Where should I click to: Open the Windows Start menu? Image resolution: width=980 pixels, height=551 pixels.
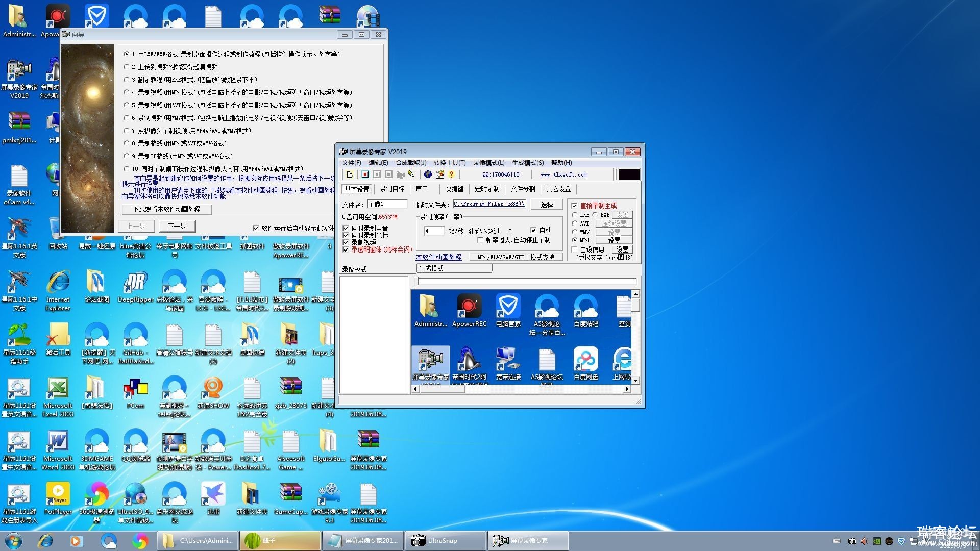coord(14,541)
